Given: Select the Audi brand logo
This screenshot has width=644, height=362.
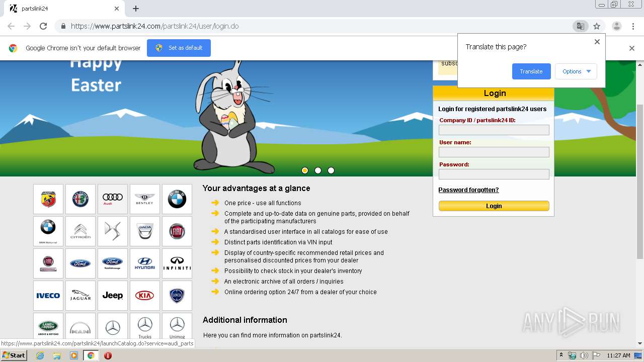Looking at the screenshot, I should 113,199.
